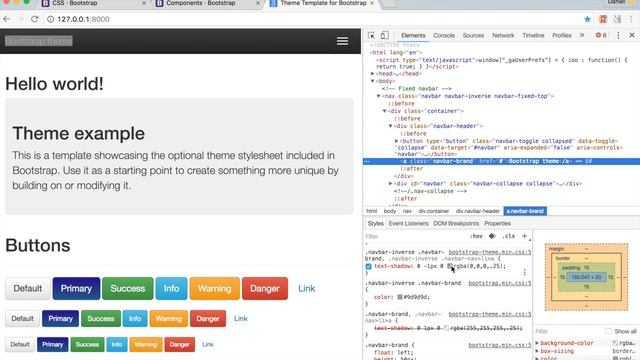This screenshot has height=360, width=640.
Task: Select div.container in the breadcrumb
Action: [x=433, y=211]
